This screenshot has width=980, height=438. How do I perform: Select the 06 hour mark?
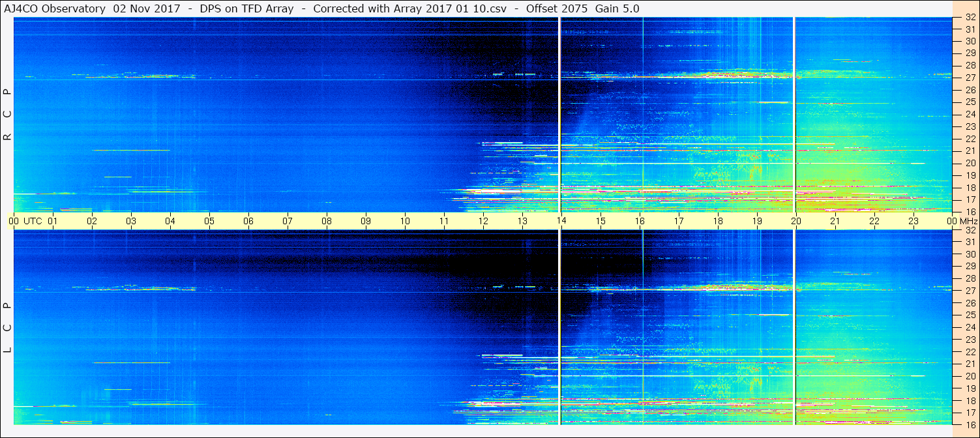(248, 221)
